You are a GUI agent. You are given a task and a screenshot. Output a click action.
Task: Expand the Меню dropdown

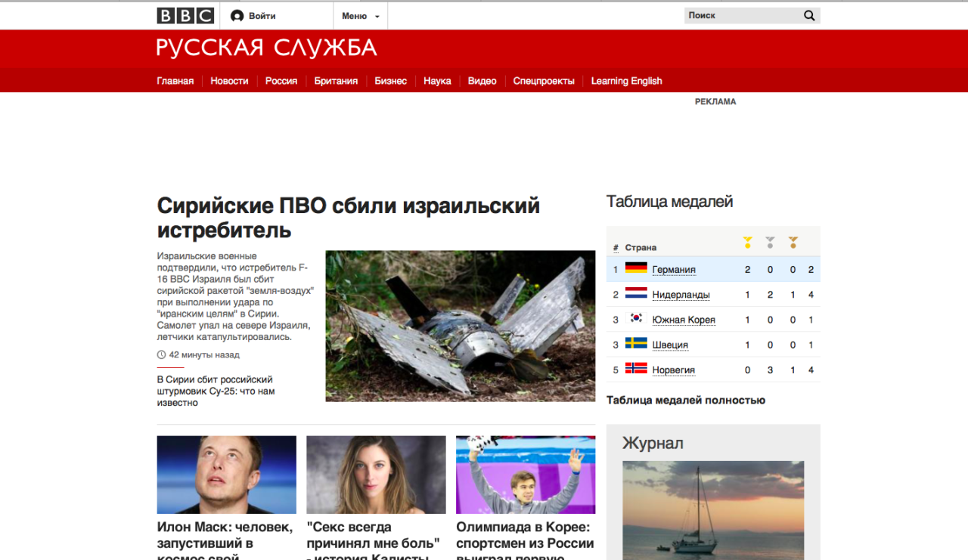coord(360,16)
